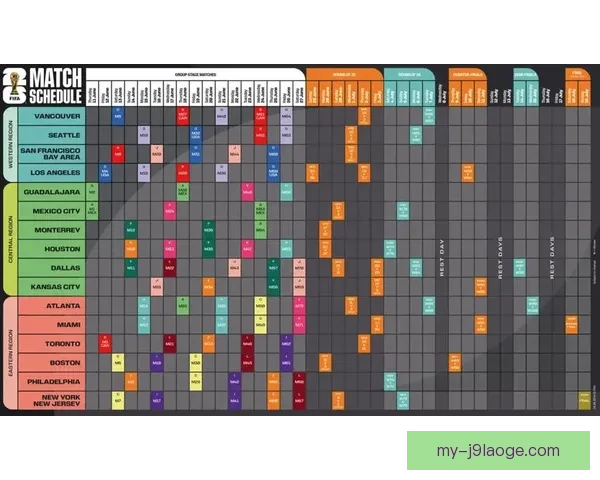Screen dimensions: 600x480
Task: Click the FIFA 26 trophy logo
Action: 15,86
